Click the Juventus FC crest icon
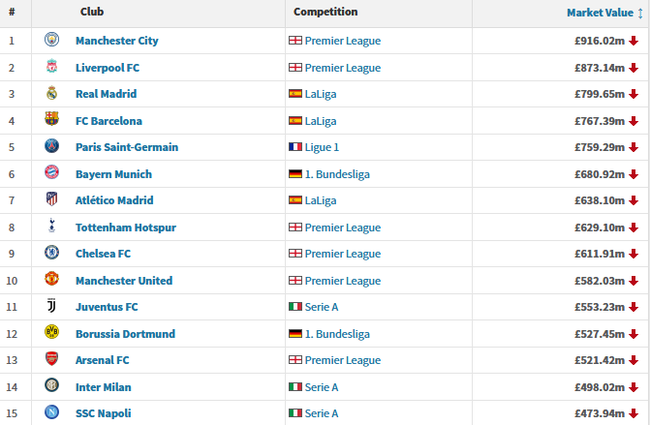The image size is (650, 425). (52, 307)
